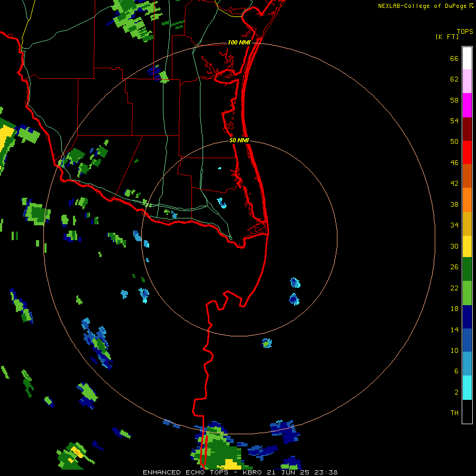Click the 100 NMI range ring label

click(x=239, y=42)
